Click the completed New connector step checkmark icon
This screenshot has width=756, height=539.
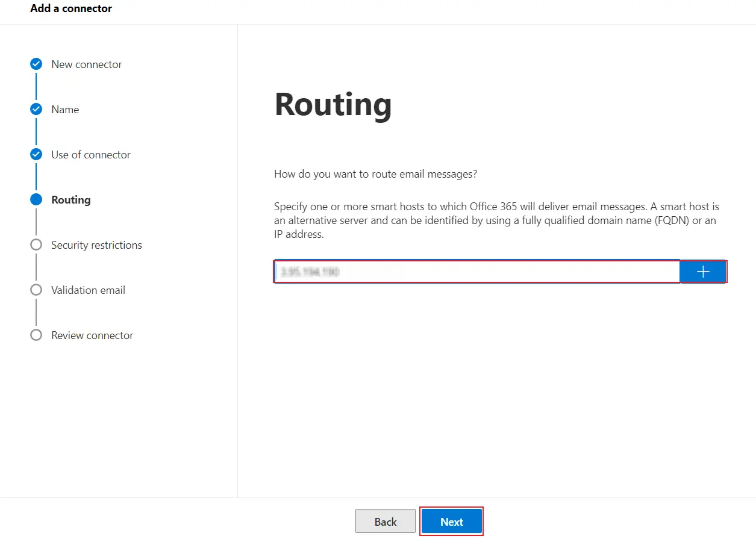coord(36,64)
